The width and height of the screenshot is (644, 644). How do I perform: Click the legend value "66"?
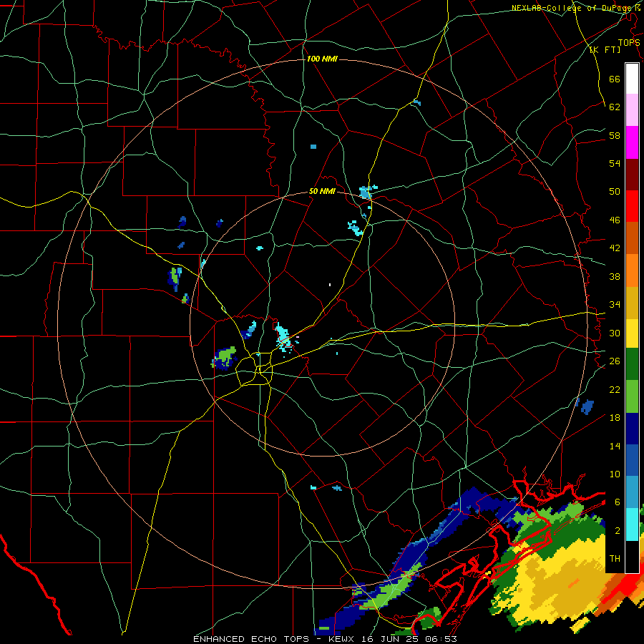tap(615, 79)
